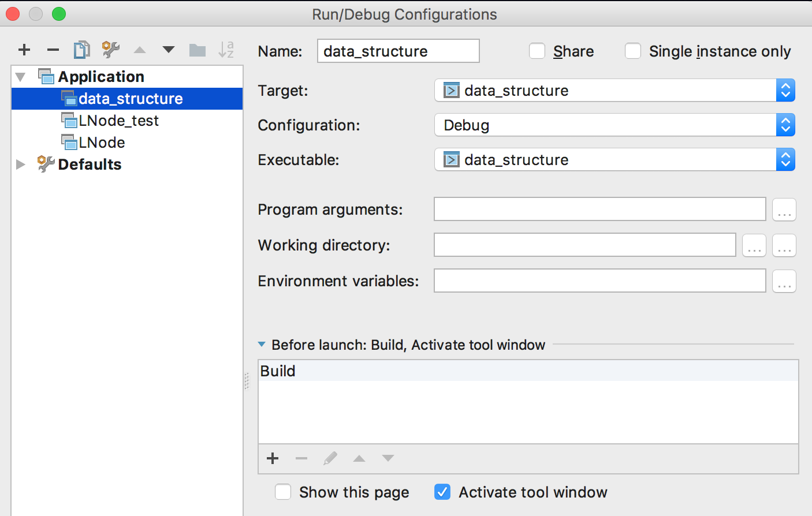The image size is (812, 516).
Task: Remove the selected configuration with minus icon
Action: pos(53,50)
